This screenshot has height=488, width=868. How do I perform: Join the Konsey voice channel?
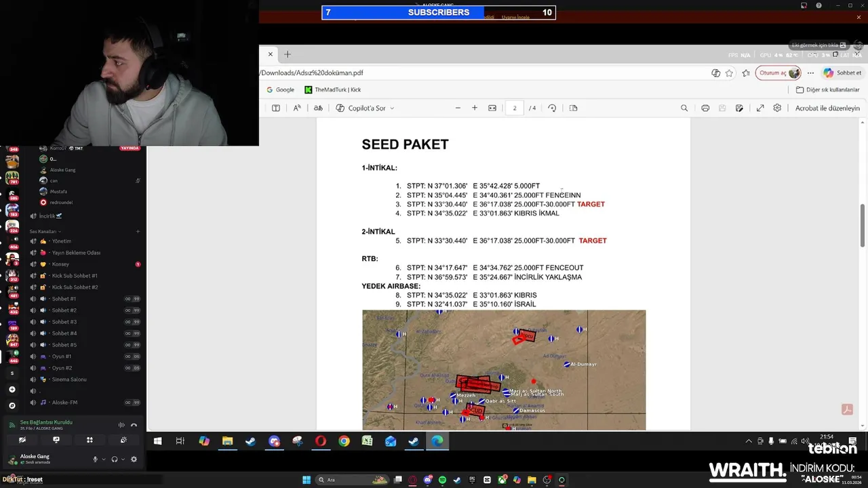click(85, 264)
